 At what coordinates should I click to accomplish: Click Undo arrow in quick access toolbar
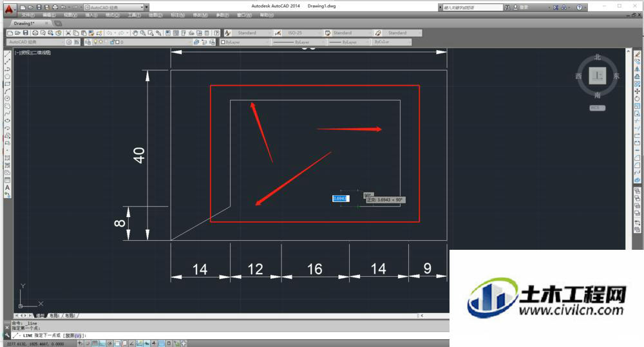click(x=63, y=7)
